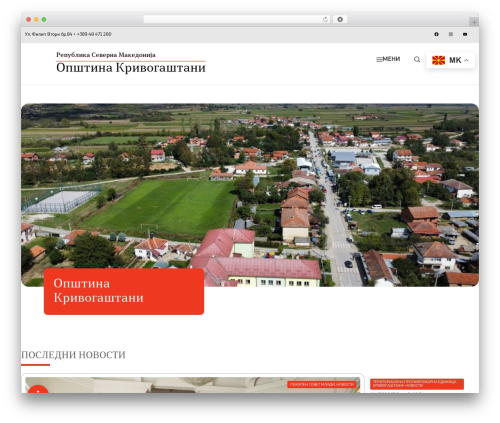Click the Република Северна Македонија header text
The height and width of the screenshot is (423, 500).
click(x=106, y=55)
